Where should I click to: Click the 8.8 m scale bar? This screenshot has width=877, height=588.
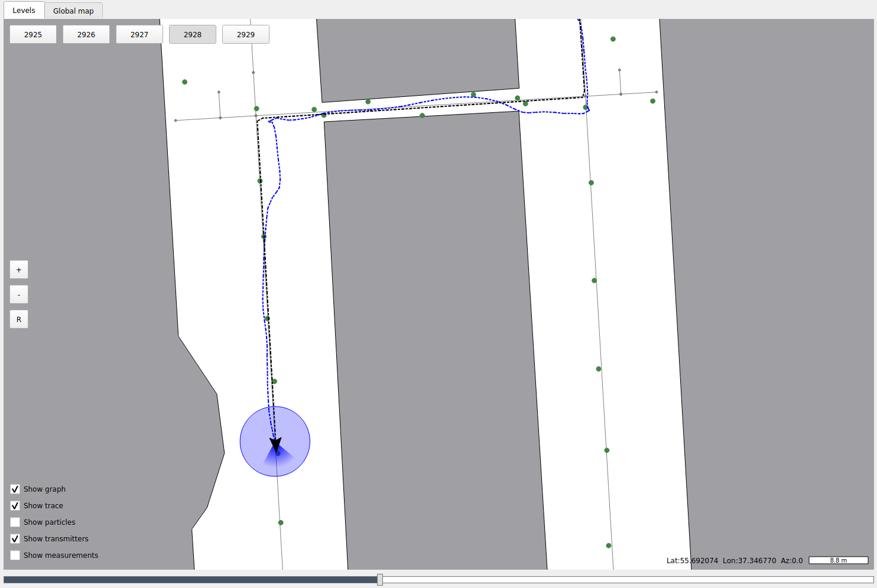pyautogui.click(x=839, y=560)
